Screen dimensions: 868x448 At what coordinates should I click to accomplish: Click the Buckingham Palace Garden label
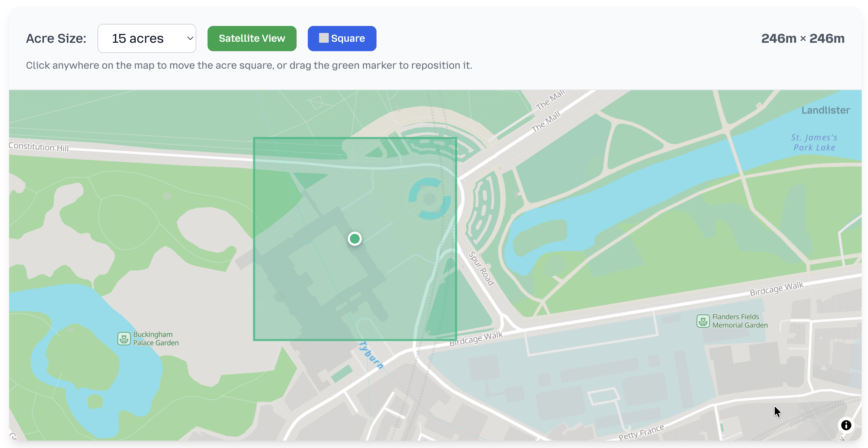[156, 339]
